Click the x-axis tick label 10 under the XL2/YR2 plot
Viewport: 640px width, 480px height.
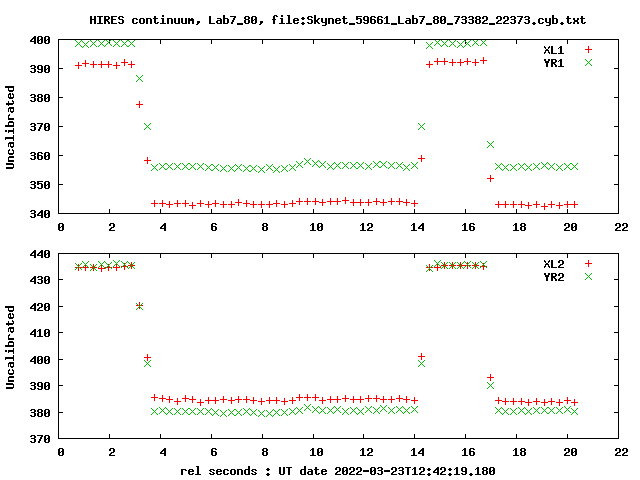pos(316,452)
